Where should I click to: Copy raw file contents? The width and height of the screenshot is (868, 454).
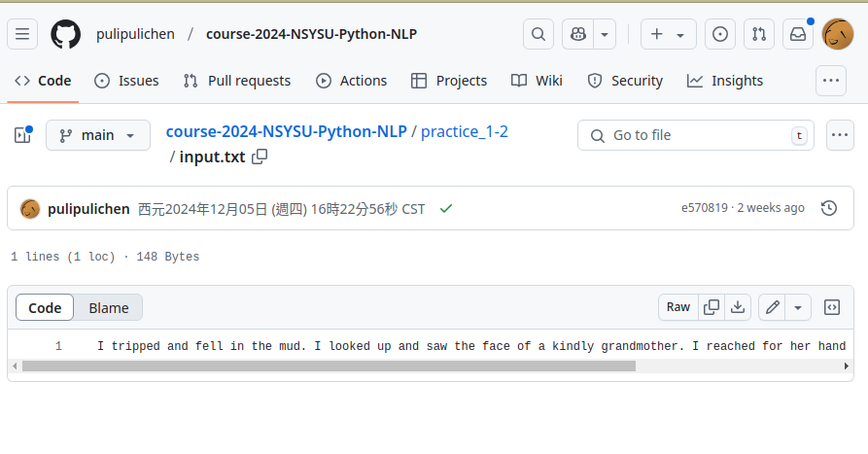pyautogui.click(x=712, y=307)
